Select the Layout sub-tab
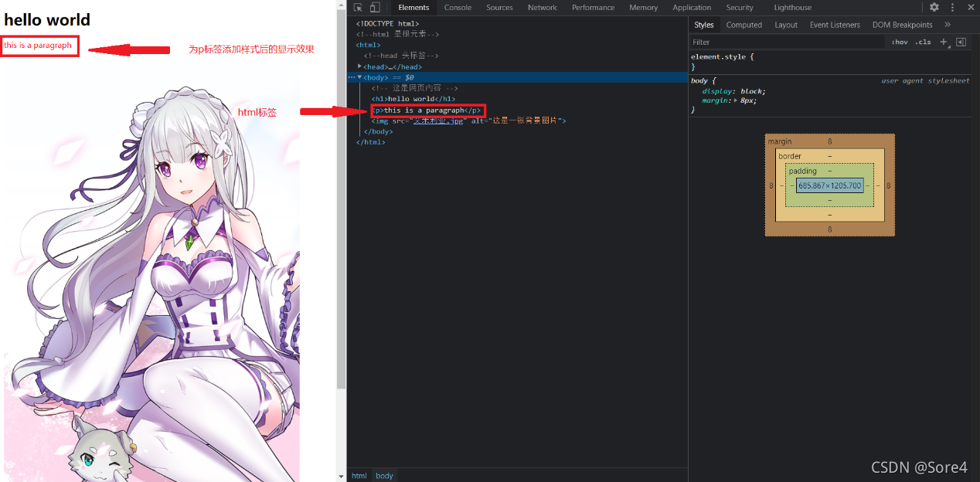This screenshot has height=482, width=980. 786,25
